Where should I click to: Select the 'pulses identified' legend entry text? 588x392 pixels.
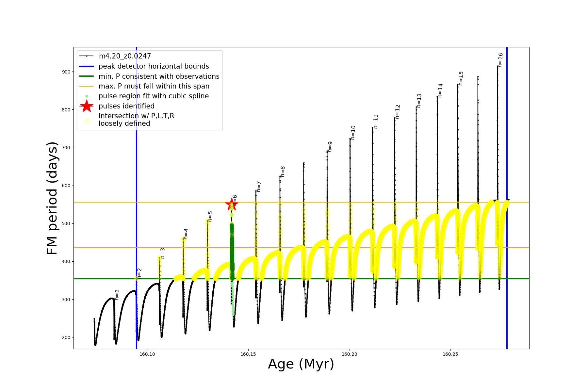pyautogui.click(x=126, y=106)
